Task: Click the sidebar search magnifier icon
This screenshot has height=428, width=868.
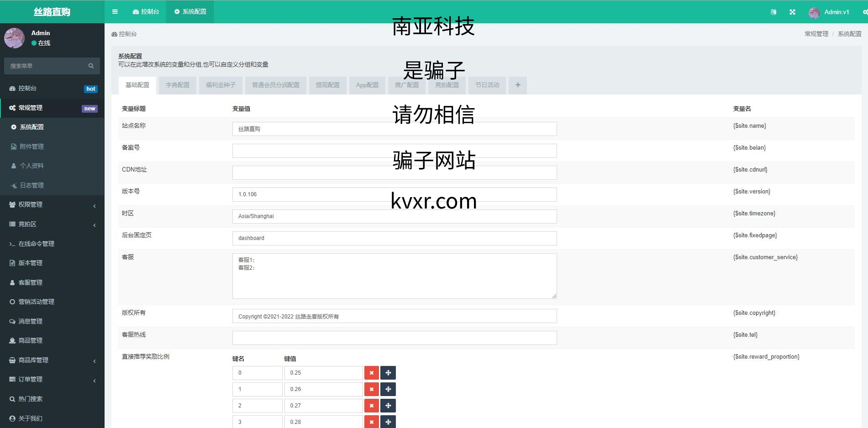Action: 91,66
